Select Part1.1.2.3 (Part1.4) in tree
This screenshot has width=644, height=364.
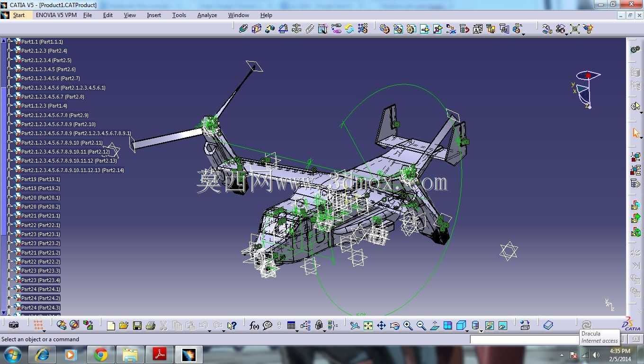coord(45,106)
